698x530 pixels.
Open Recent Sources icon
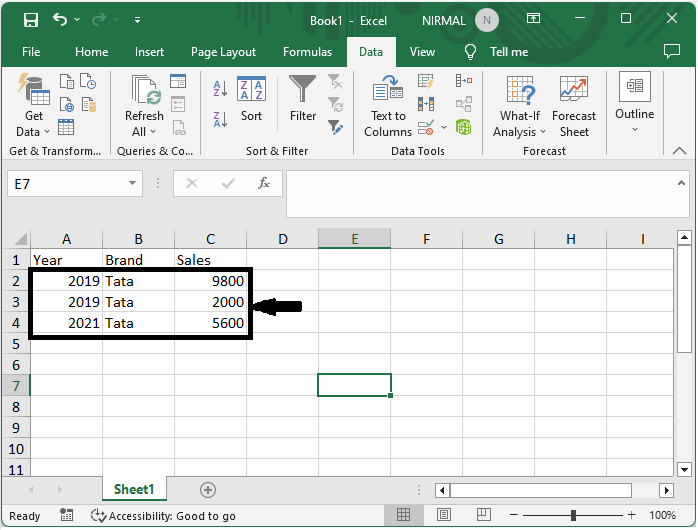click(88, 81)
